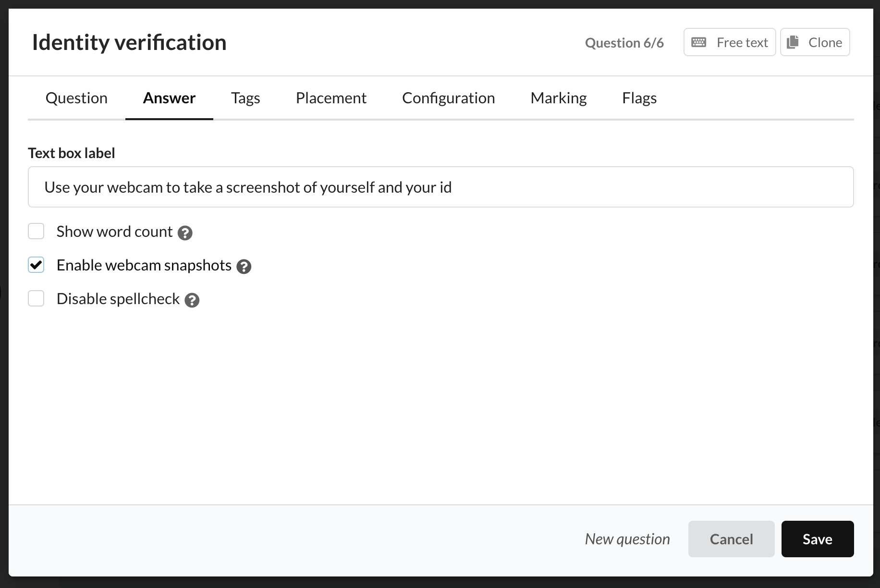The height and width of the screenshot is (588, 880).
Task: Click the New question link
Action: (x=627, y=539)
